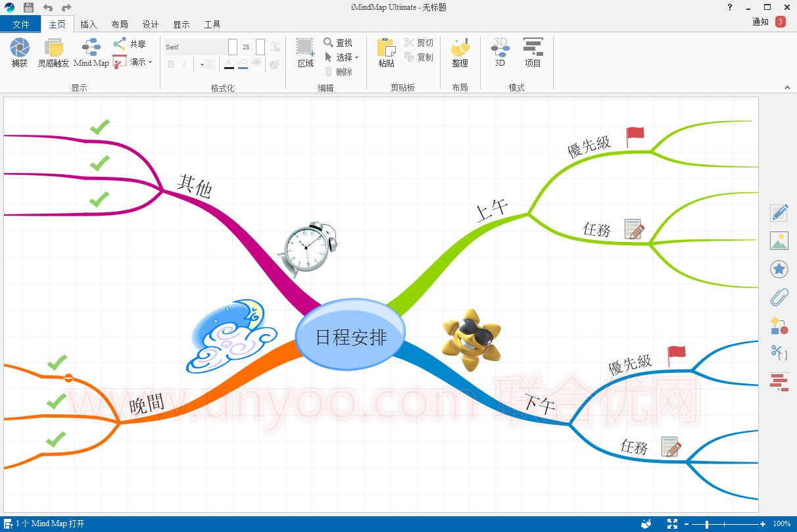797x532 pixels.
Task: Open the font size 28 dropdown
Action: [260, 47]
